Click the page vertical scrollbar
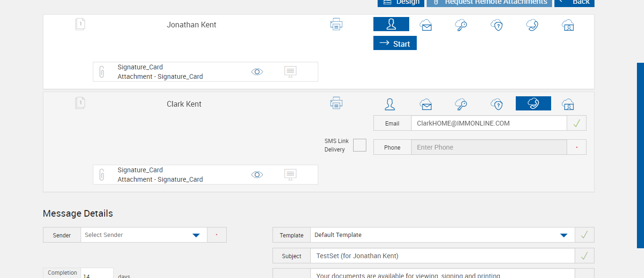The image size is (644, 278). pyautogui.click(x=640, y=155)
